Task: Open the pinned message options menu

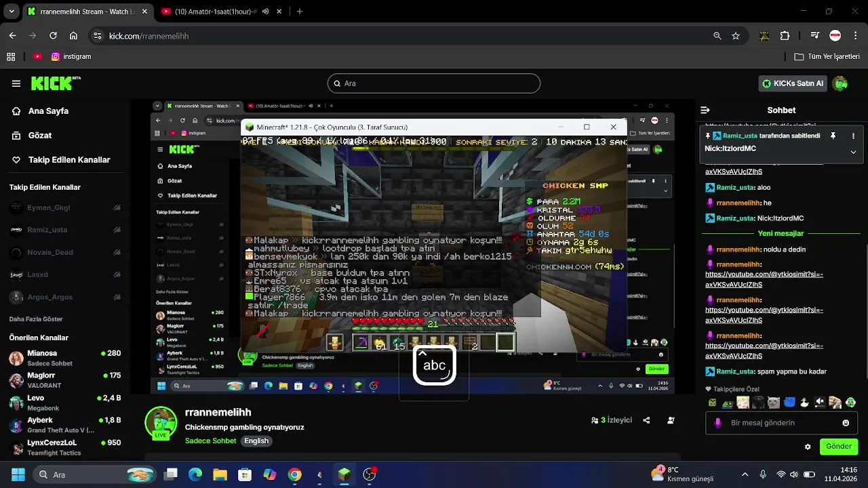Action: tap(853, 136)
